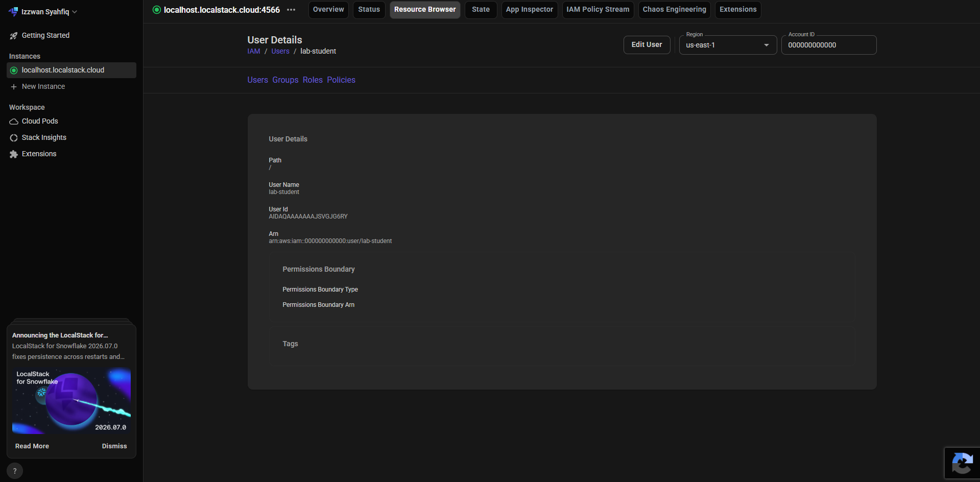
Task: Click the LocalStack logo icon
Action: pyautogui.click(x=13, y=12)
